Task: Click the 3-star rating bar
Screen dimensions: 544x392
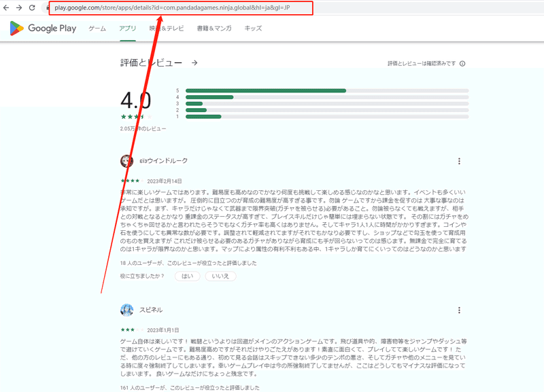Action: click(x=327, y=104)
